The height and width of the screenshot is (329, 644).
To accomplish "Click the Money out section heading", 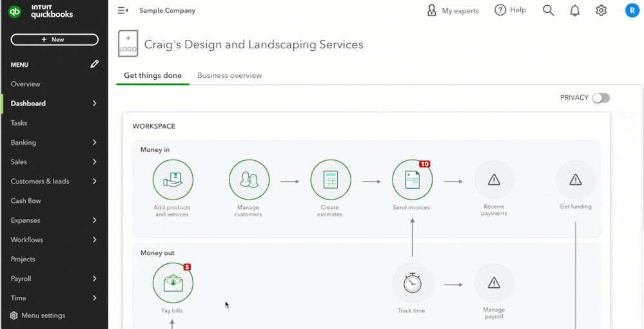I will tap(157, 253).
